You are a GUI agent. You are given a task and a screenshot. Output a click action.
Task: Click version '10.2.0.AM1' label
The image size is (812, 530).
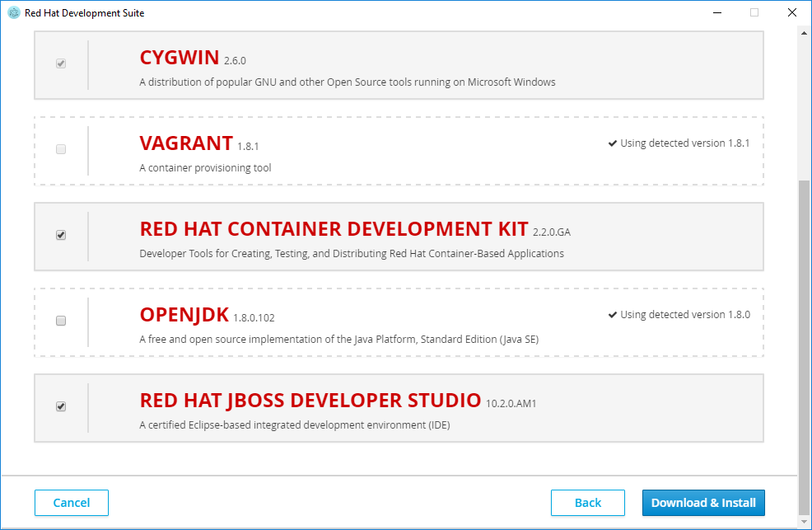click(511, 404)
